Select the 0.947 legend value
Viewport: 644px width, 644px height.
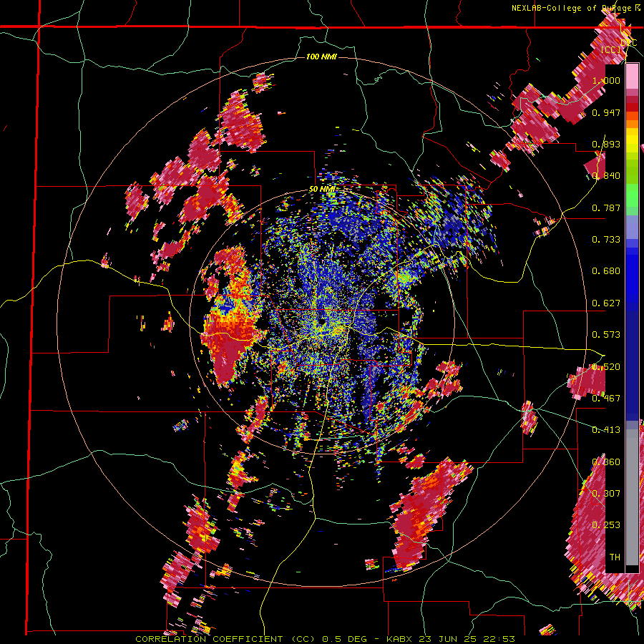tap(606, 112)
